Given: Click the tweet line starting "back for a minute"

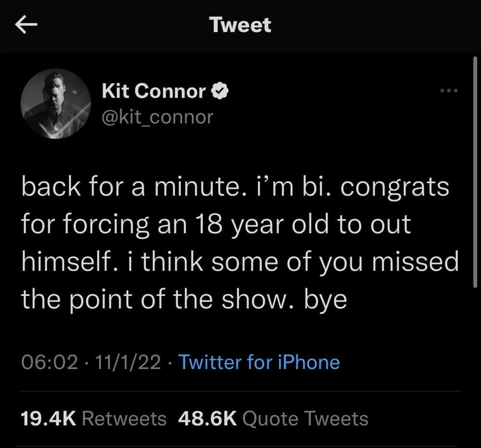Looking at the screenshot, I should click(235, 187).
